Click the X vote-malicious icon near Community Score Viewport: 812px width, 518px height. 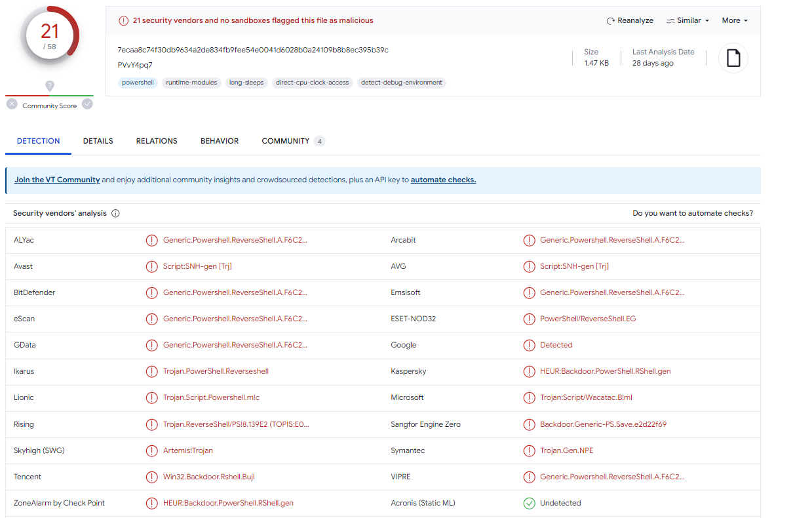(x=11, y=104)
